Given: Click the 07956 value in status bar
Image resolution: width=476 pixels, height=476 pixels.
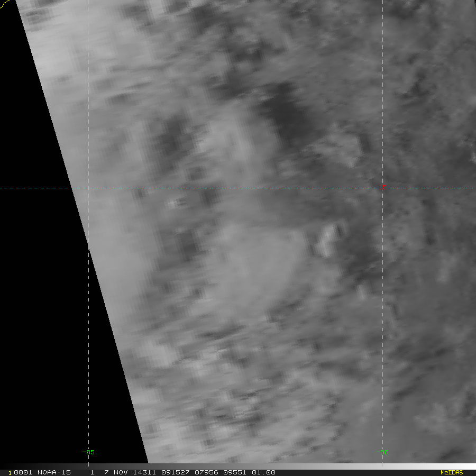Looking at the screenshot, I should point(206,472).
